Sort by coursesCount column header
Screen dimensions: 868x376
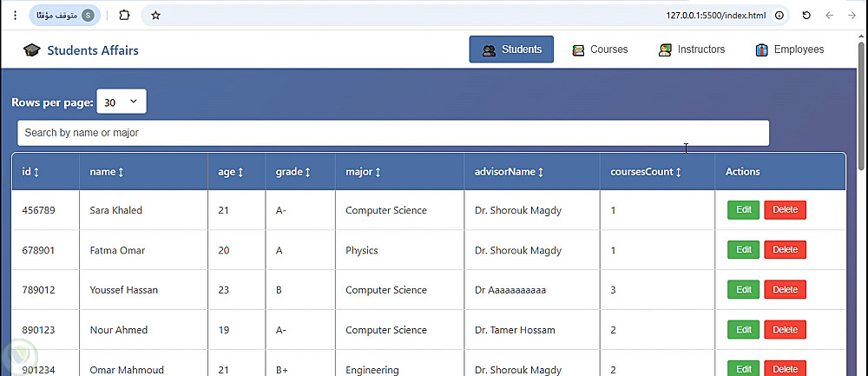[x=647, y=172]
